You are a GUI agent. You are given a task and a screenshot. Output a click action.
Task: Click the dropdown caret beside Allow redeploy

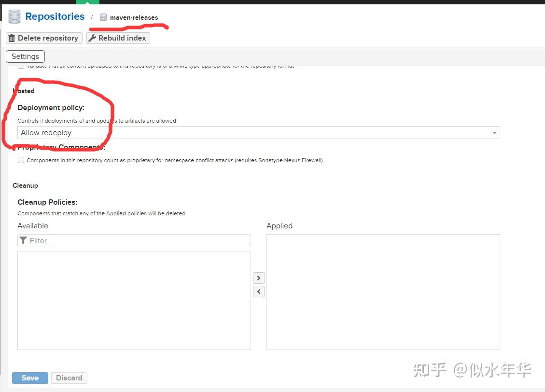point(494,132)
